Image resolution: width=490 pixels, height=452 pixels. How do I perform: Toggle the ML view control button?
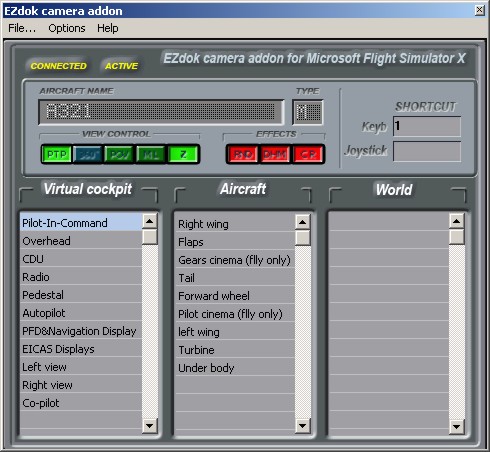pos(151,154)
